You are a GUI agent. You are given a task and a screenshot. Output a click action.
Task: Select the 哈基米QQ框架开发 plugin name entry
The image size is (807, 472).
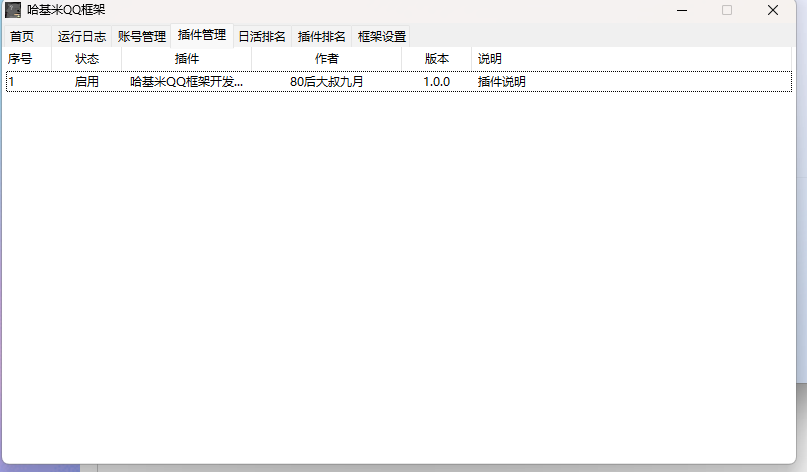[x=187, y=82]
